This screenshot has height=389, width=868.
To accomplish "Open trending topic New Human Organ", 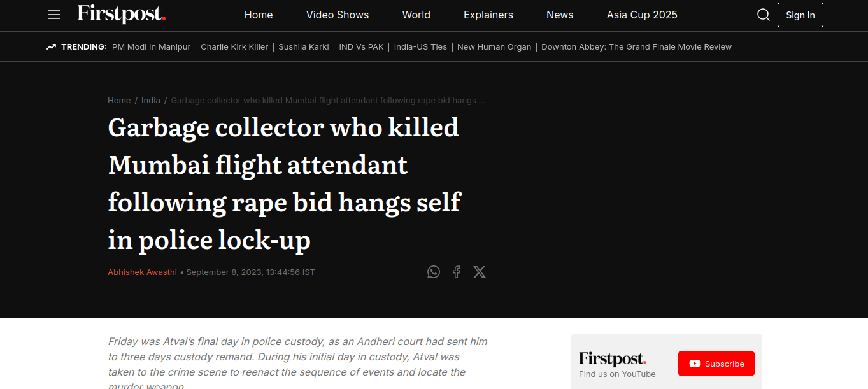I will coord(494,47).
